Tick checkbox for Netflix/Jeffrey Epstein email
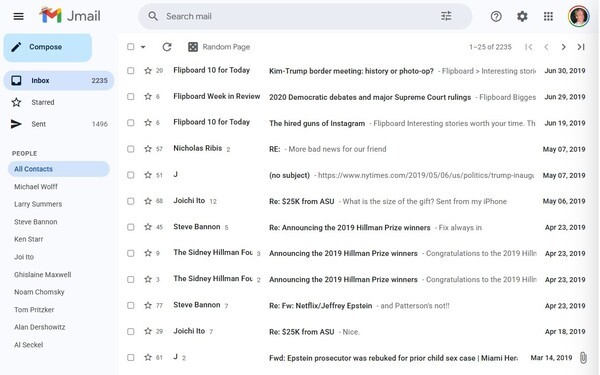Screen dimensions: 600x375 click(x=130, y=305)
